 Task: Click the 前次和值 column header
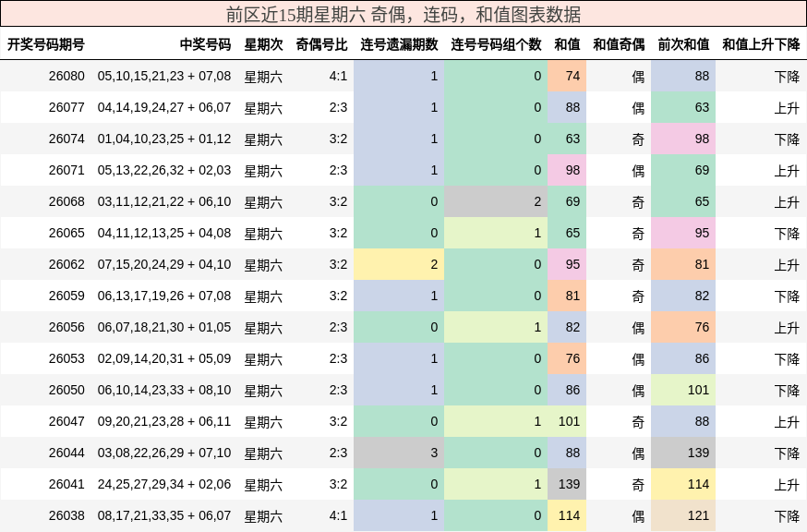pyautogui.click(x=683, y=44)
